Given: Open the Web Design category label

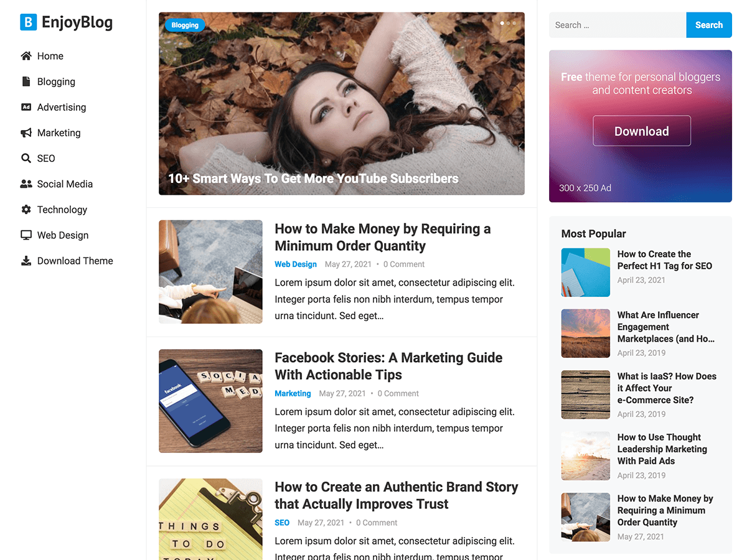Looking at the screenshot, I should [x=295, y=264].
